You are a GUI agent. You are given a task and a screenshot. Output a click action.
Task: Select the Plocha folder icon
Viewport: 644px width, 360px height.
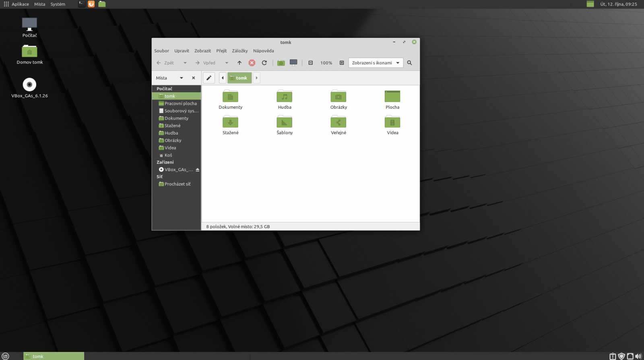[x=392, y=97]
